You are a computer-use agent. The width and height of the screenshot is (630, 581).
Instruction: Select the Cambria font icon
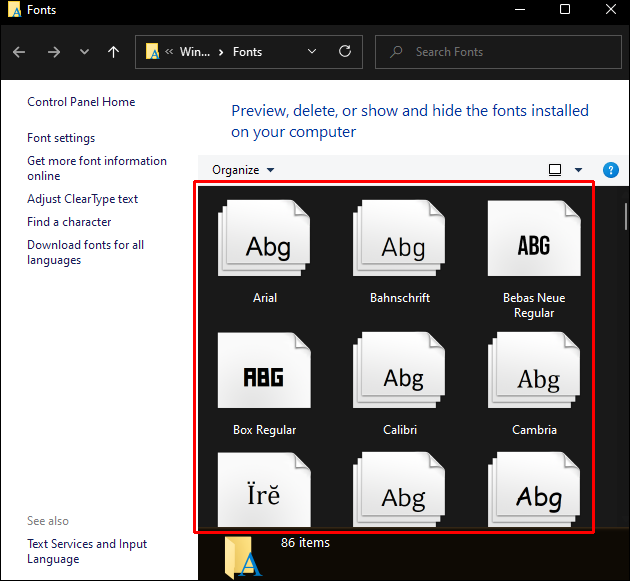point(534,376)
